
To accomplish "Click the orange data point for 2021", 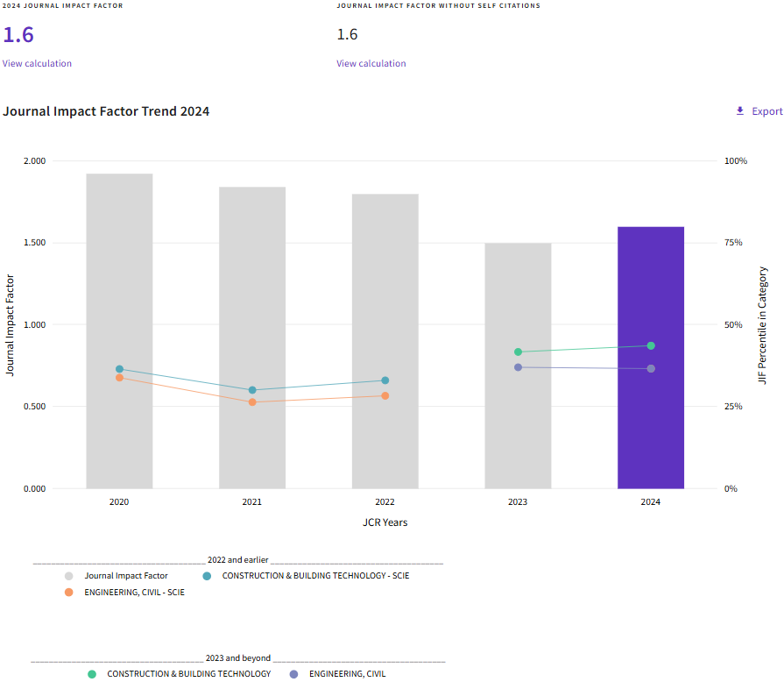I will pos(252,402).
